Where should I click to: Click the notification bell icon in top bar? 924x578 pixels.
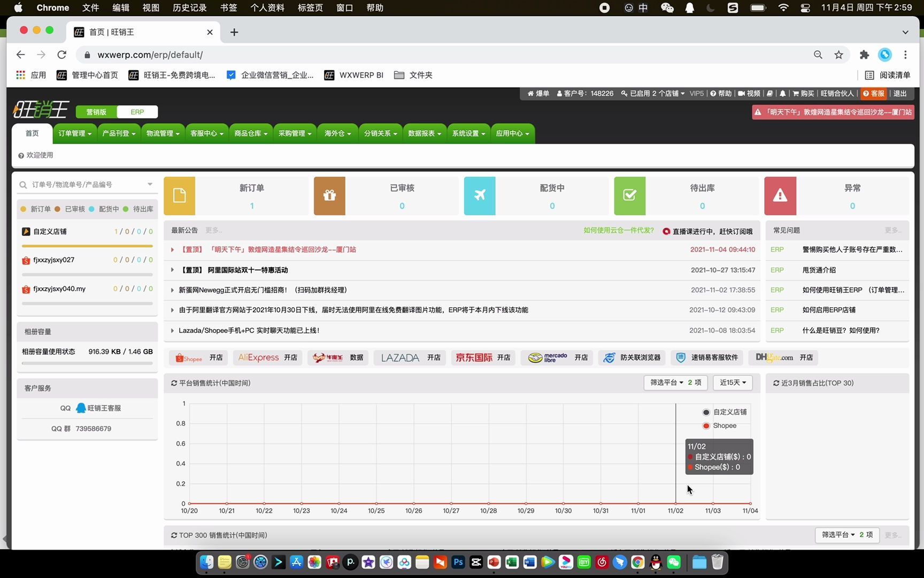[782, 93]
